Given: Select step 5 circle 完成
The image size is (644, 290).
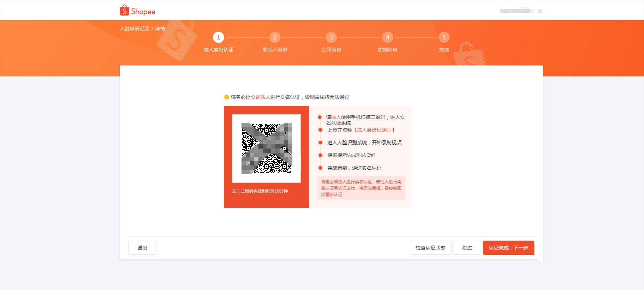Looking at the screenshot, I should click(x=444, y=37).
